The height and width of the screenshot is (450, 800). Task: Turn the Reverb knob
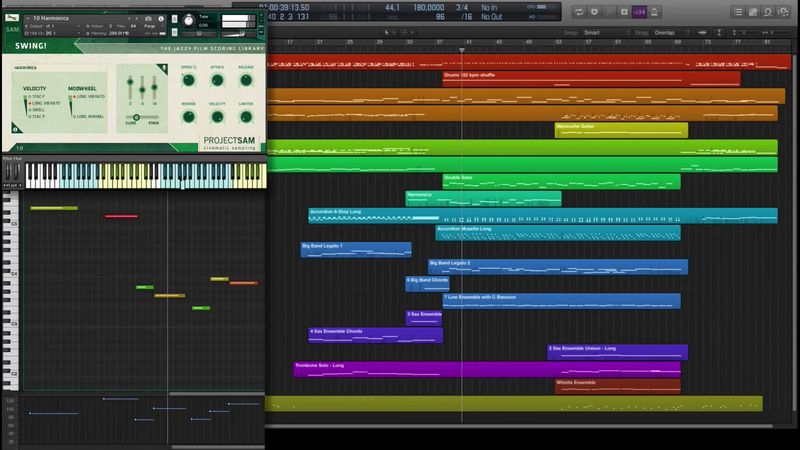coord(188,117)
